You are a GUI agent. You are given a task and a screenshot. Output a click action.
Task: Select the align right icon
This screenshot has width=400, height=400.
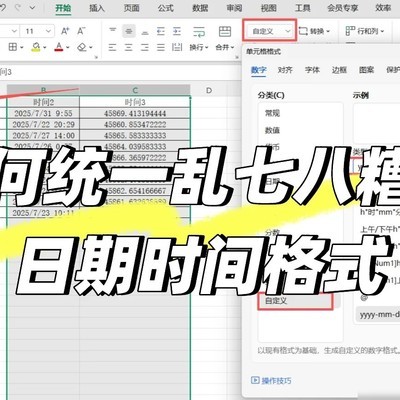click(x=145, y=47)
